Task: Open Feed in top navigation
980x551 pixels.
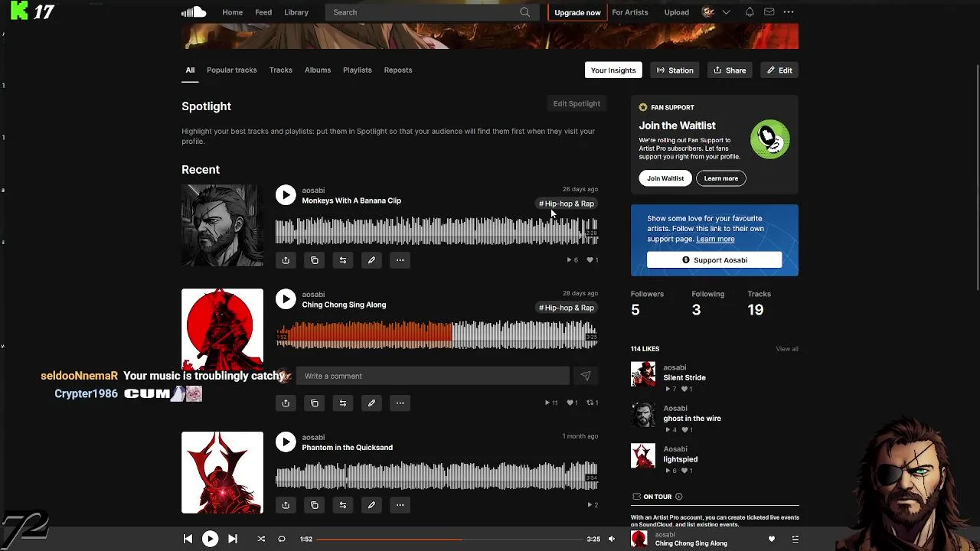Action: pyautogui.click(x=263, y=12)
